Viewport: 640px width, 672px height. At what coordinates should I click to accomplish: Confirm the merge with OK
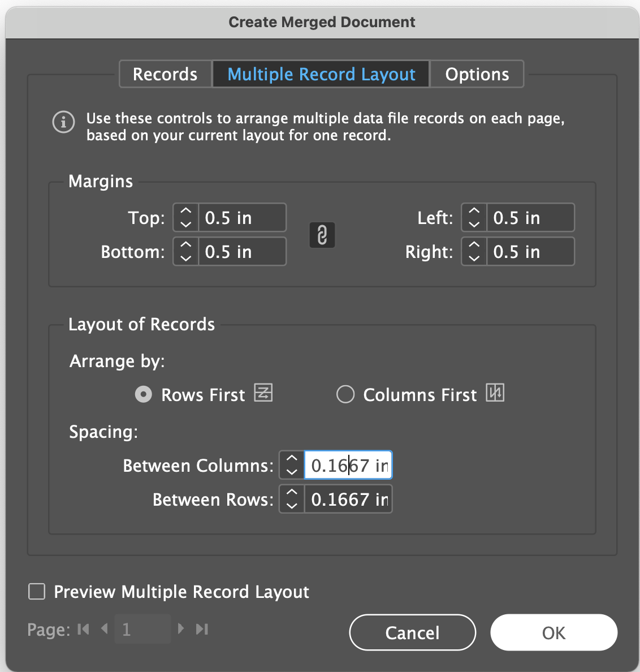pyautogui.click(x=553, y=632)
